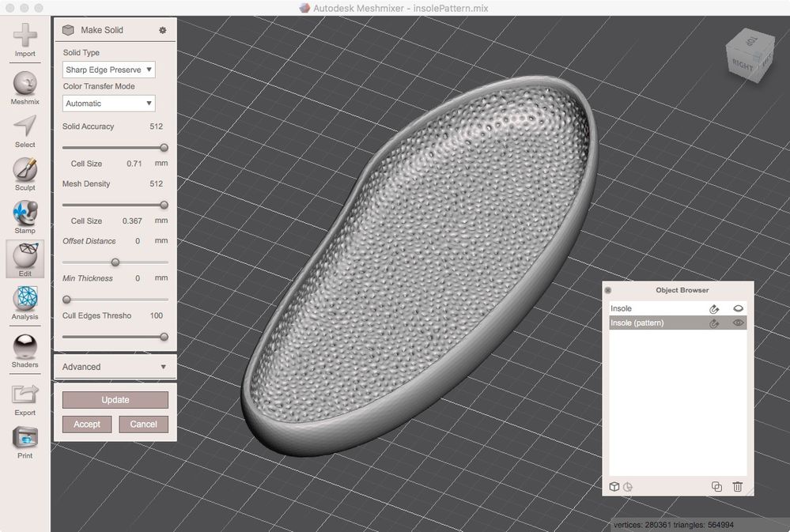Expand the Advanced section

pyautogui.click(x=115, y=367)
